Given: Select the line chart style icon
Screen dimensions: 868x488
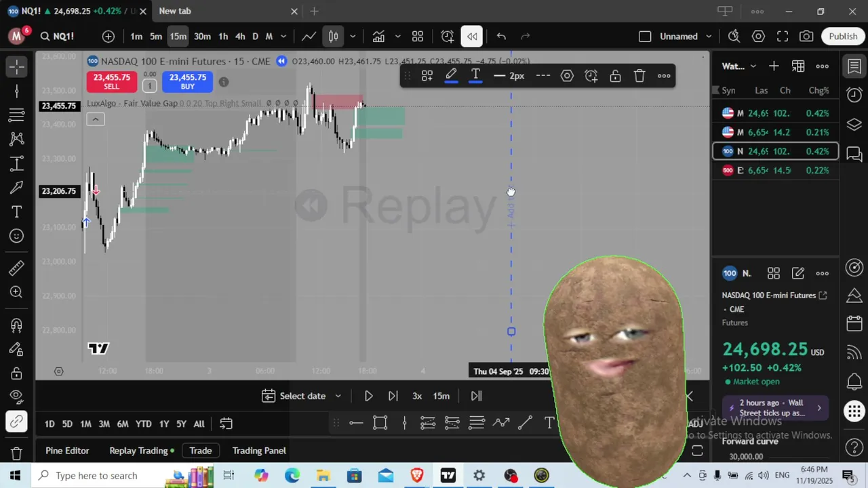Looking at the screenshot, I should [x=309, y=37].
